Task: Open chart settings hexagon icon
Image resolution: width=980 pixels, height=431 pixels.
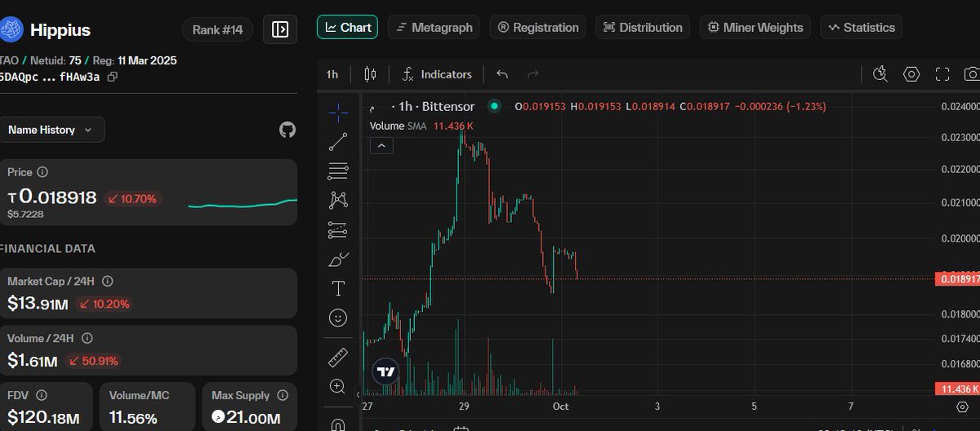Action: click(911, 74)
